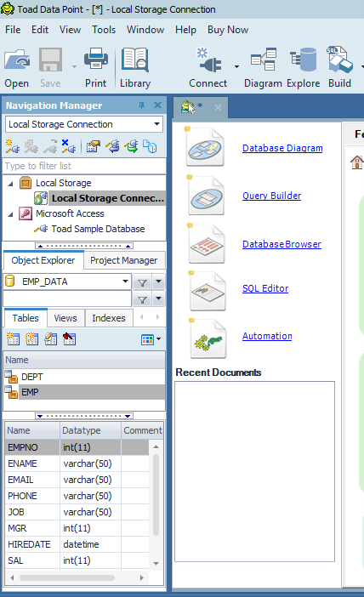364x597 pixels.
Task: Click the Database Diagram page icon
Action: click(x=205, y=147)
